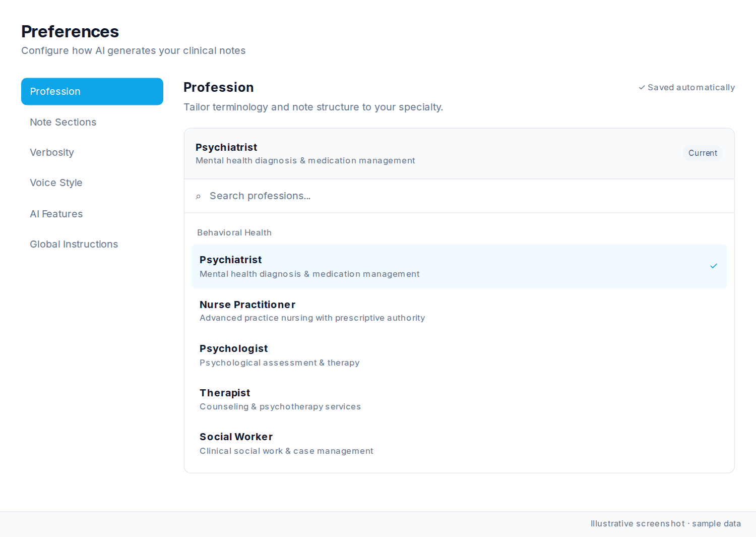Select the Global Instructions tab
Image resolution: width=756 pixels, height=537 pixels.
[92, 244]
